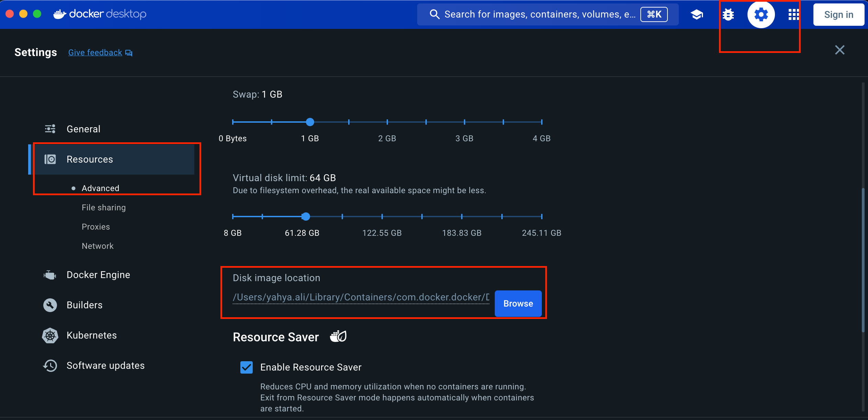Click the Browse button for disk image
The width and height of the screenshot is (868, 420).
[518, 303]
